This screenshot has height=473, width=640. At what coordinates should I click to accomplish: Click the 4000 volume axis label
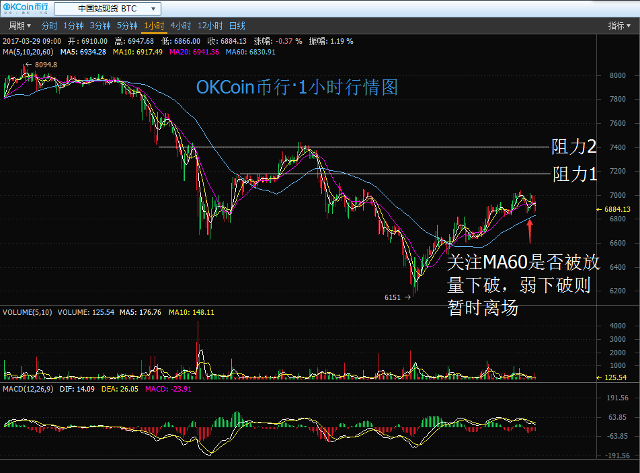coord(618,326)
